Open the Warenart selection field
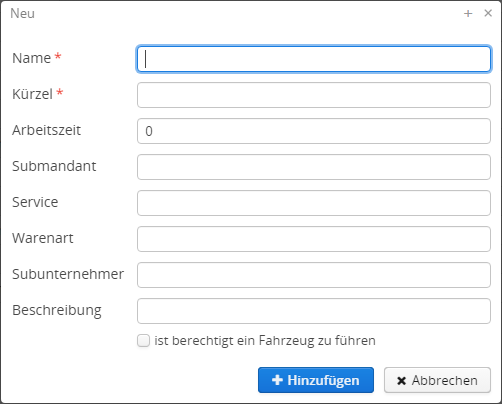The height and width of the screenshot is (404, 502). (314, 239)
